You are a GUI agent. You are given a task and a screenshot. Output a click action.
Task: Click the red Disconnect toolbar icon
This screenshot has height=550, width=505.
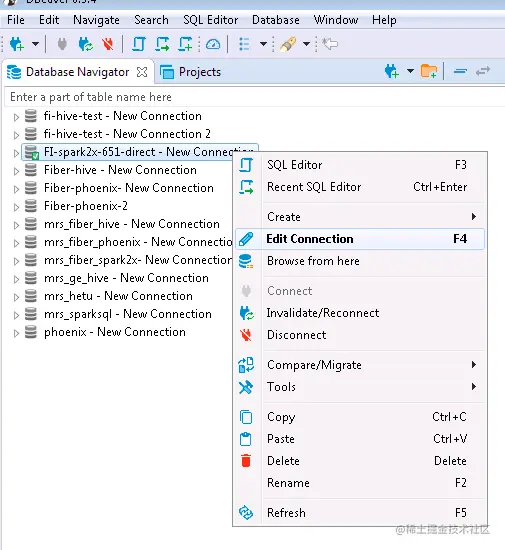click(108, 44)
